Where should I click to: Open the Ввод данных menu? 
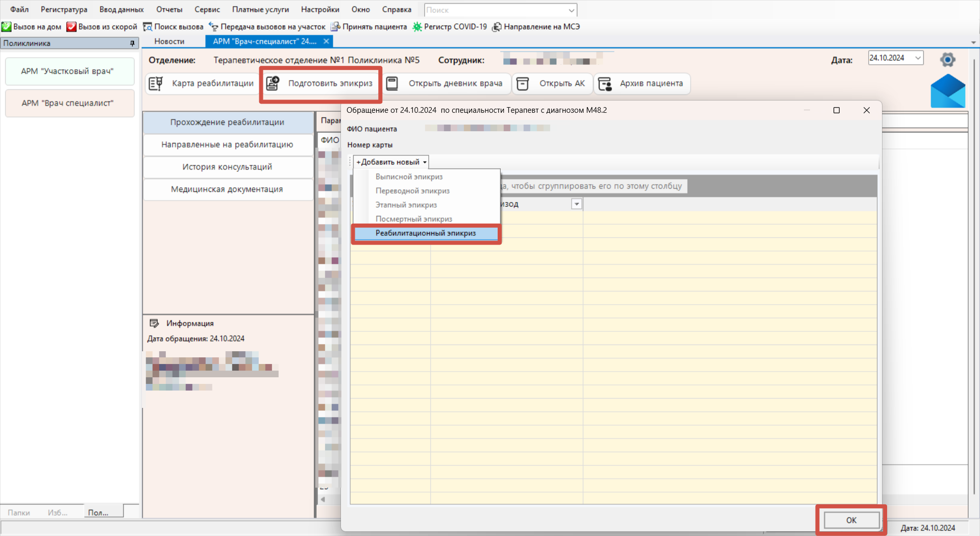click(121, 9)
